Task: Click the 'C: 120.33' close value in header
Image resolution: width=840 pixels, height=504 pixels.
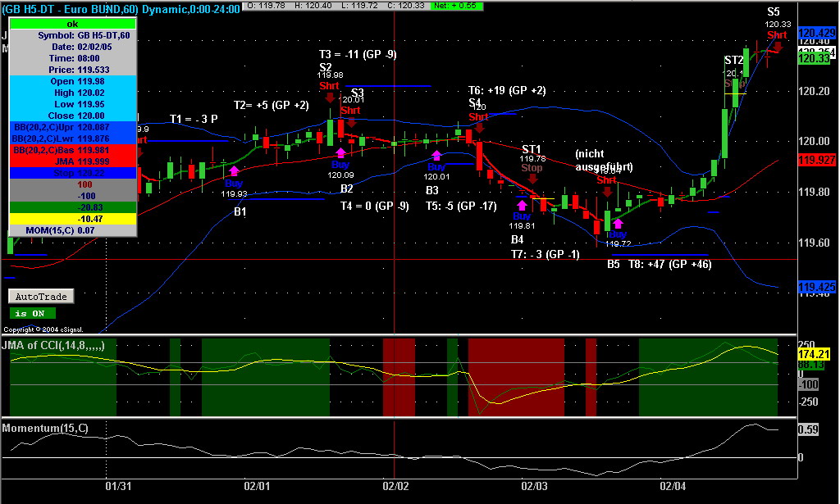Action: (x=404, y=6)
